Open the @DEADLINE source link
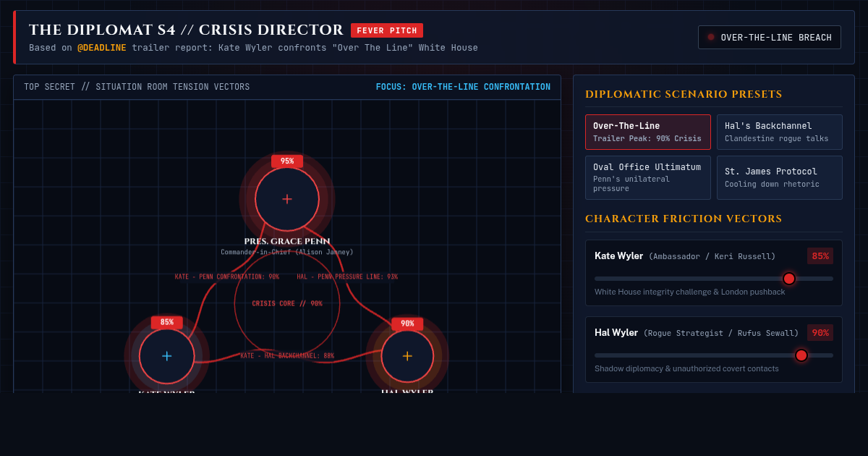The width and height of the screenshot is (868, 456). coord(102,48)
